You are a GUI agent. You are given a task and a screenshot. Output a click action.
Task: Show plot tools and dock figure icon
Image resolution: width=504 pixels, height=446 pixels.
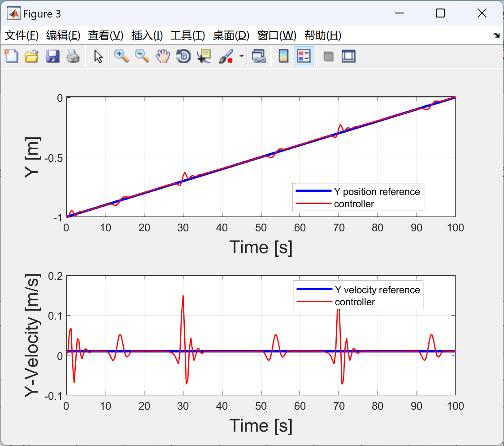(x=348, y=56)
